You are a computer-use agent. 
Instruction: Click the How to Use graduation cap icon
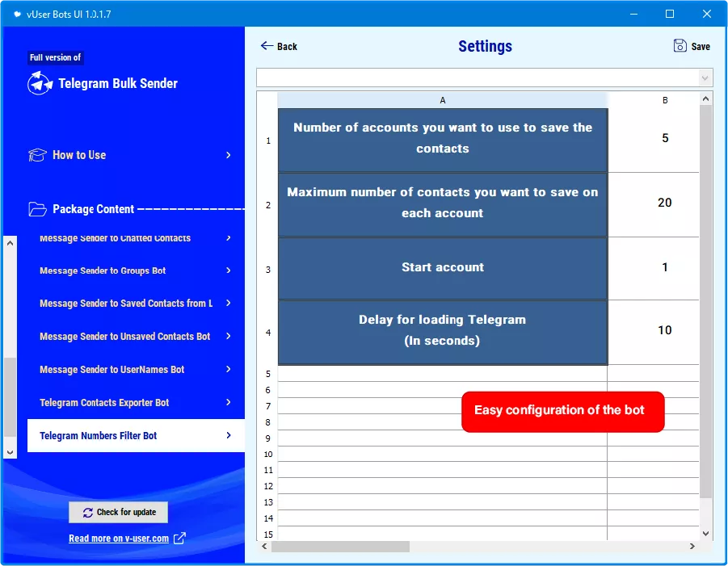[x=37, y=155]
